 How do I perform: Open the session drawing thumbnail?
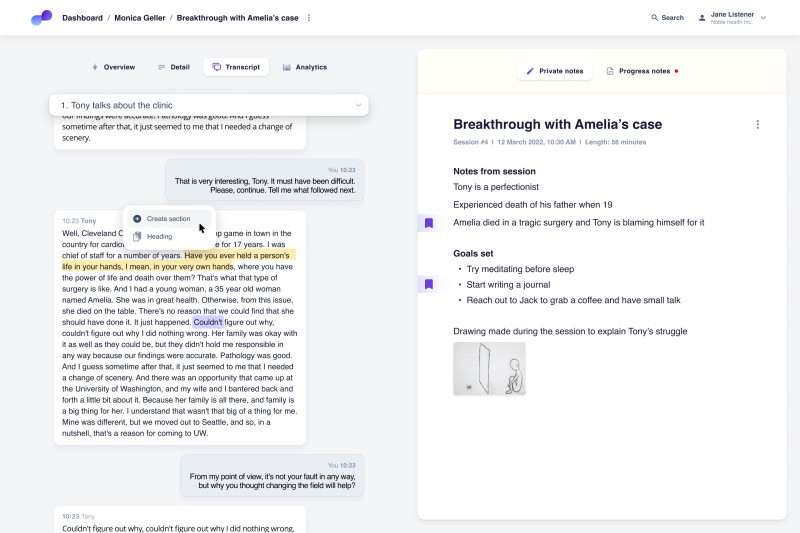click(x=489, y=369)
